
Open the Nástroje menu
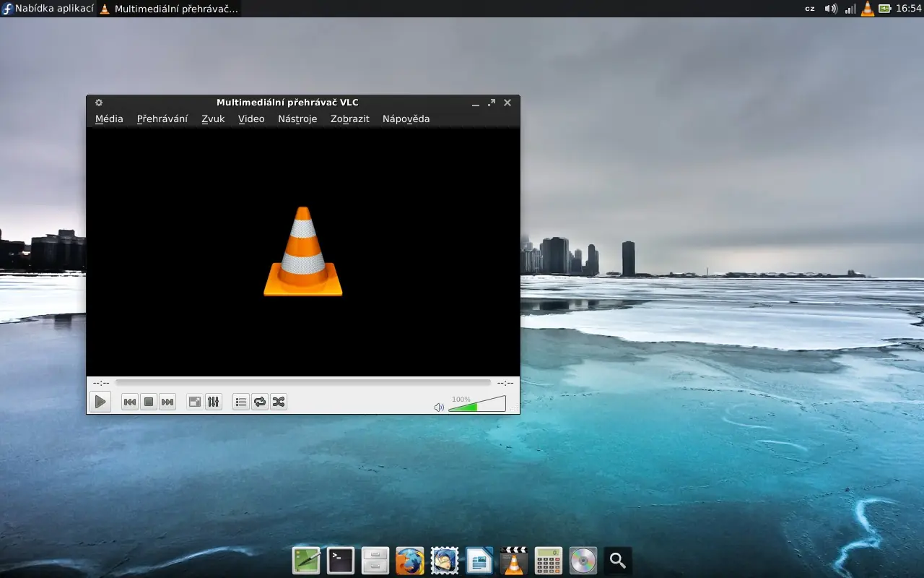[x=297, y=118]
